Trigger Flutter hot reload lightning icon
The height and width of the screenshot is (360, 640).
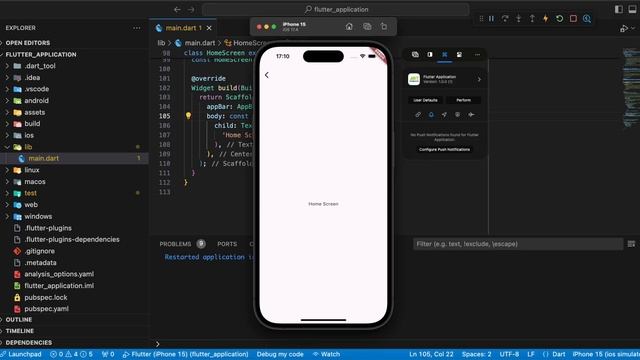coord(546,19)
